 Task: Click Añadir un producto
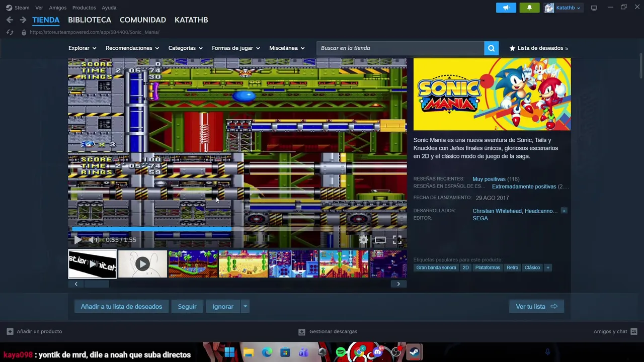34,332
